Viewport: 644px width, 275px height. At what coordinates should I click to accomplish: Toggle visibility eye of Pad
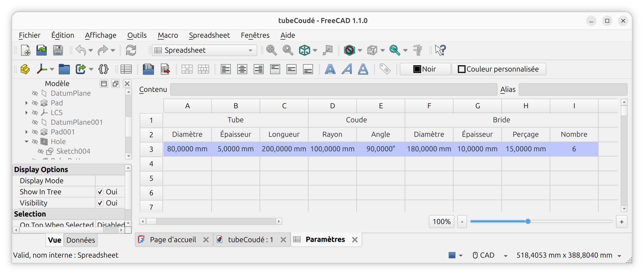[35, 103]
